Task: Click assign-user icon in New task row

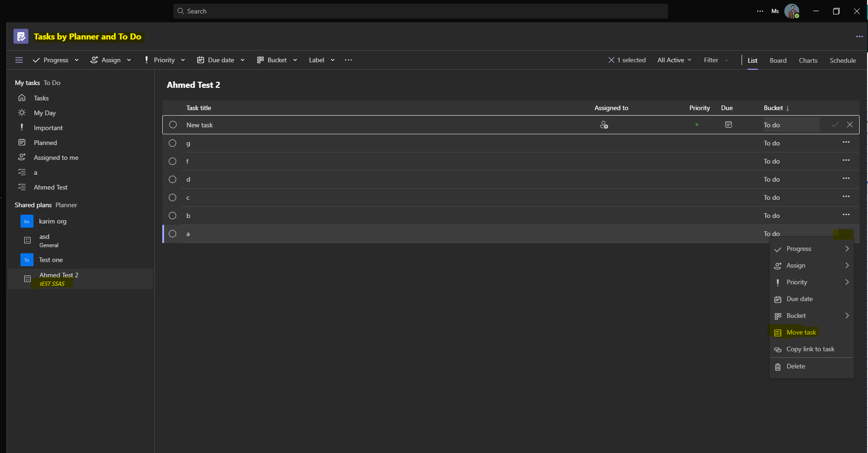Action: coord(604,125)
